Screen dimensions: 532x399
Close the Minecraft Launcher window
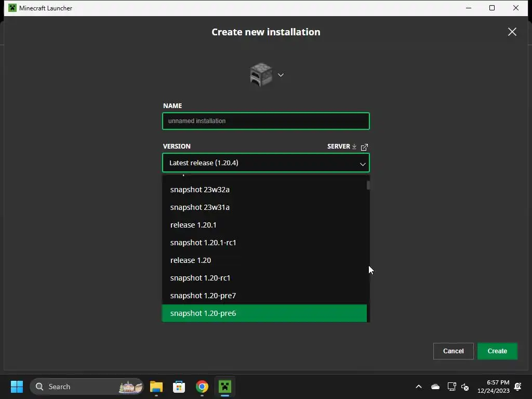(516, 8)
